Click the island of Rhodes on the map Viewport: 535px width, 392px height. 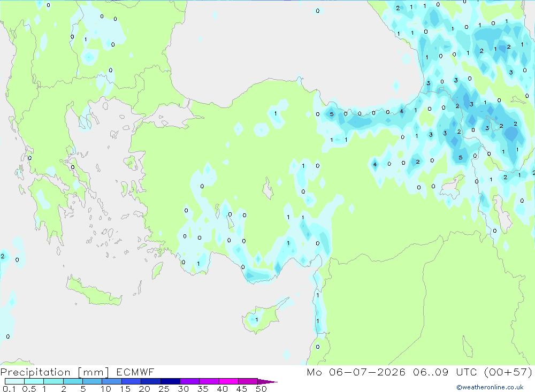157,270
